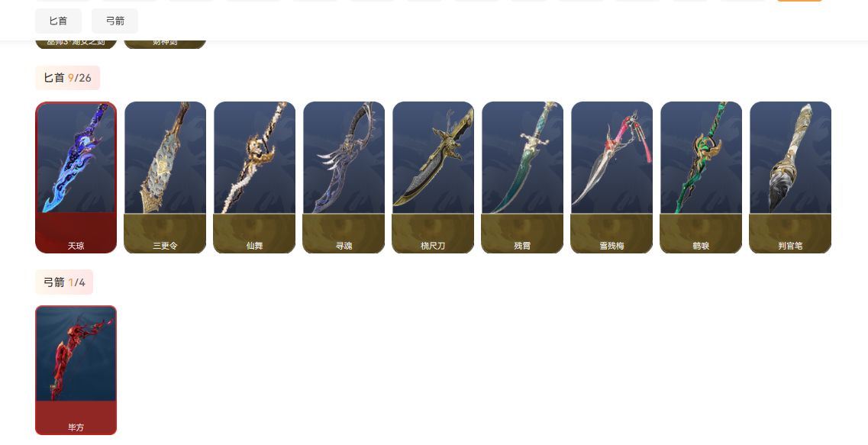Viewport: 868px width, 445px height.
Task: Click the 毕方 name label
Action: [76, 427]
